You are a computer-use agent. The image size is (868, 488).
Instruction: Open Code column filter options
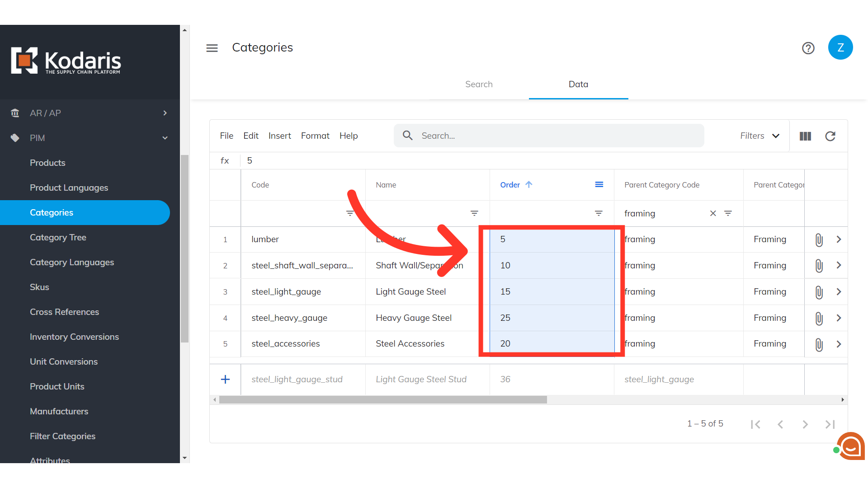(349, 213)
